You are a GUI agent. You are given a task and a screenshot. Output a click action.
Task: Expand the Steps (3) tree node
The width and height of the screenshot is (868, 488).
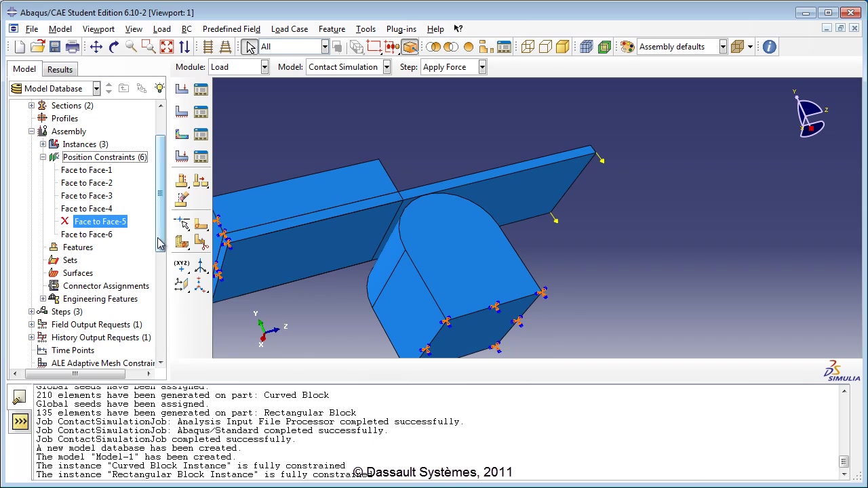pos(31,312)
